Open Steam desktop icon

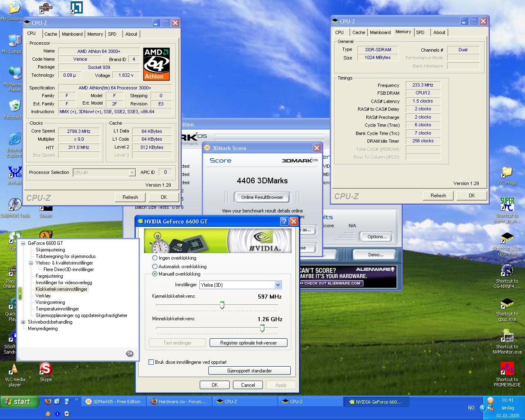pos(46,211)
